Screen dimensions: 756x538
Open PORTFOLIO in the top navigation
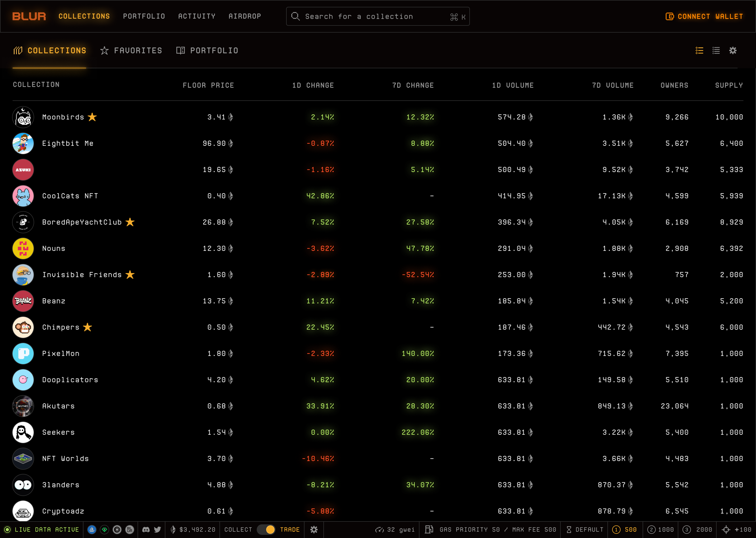coord(144,16)
